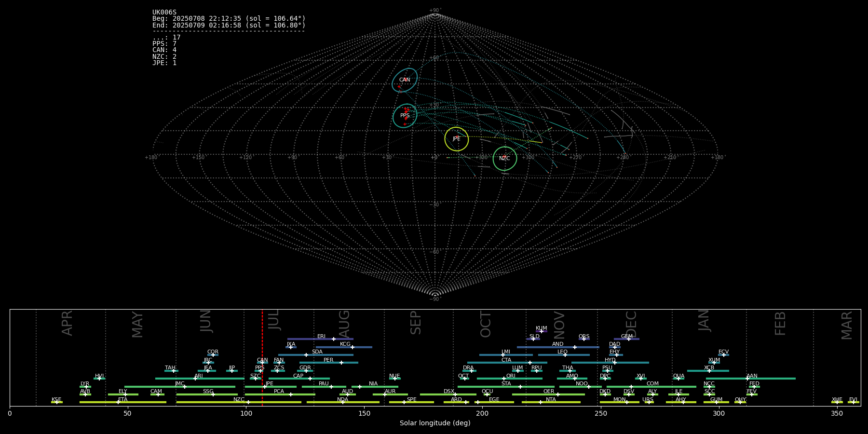
Task: Click the SSG shower label in timeline
Action: [208, 391]
